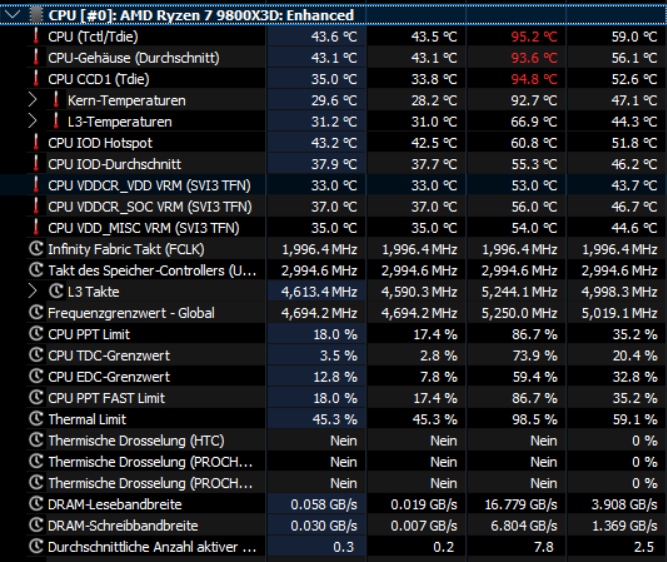
Task: Click the 98.5 % Thermal Limit maximum
Action: (535, 419)
